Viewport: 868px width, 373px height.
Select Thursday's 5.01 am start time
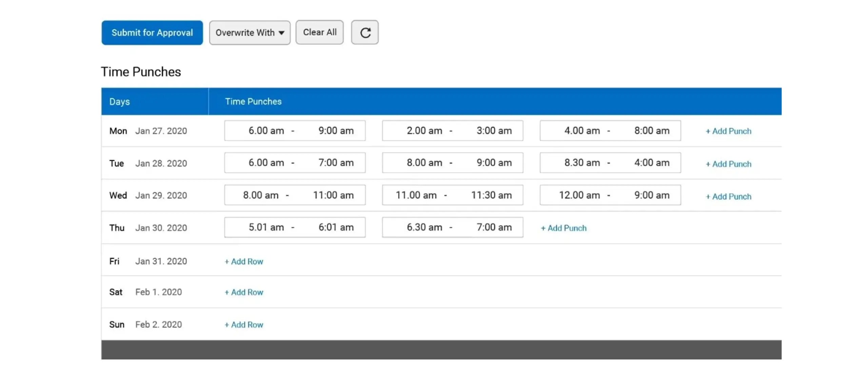pos(267,227)
